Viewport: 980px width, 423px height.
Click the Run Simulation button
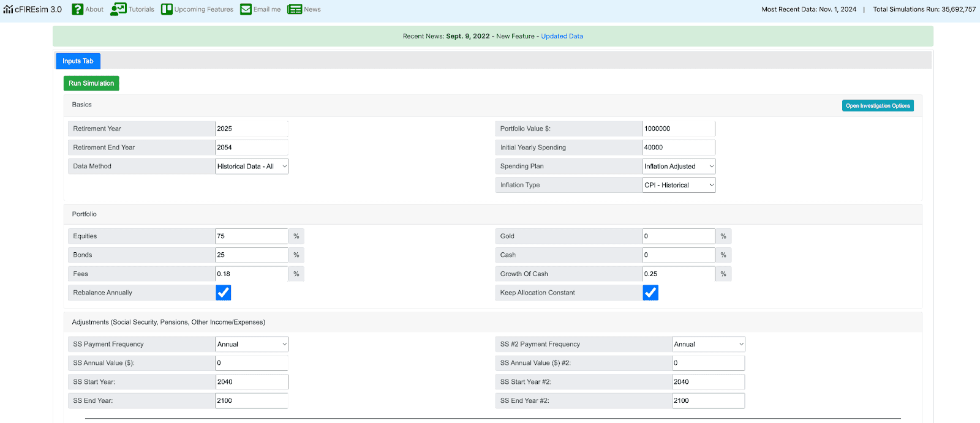point(91,83)
